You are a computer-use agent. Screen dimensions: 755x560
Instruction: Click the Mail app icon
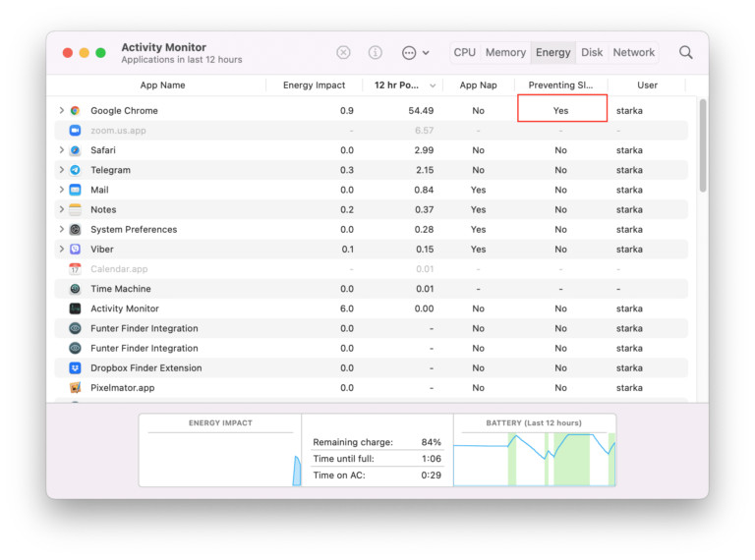pos(75,190)
